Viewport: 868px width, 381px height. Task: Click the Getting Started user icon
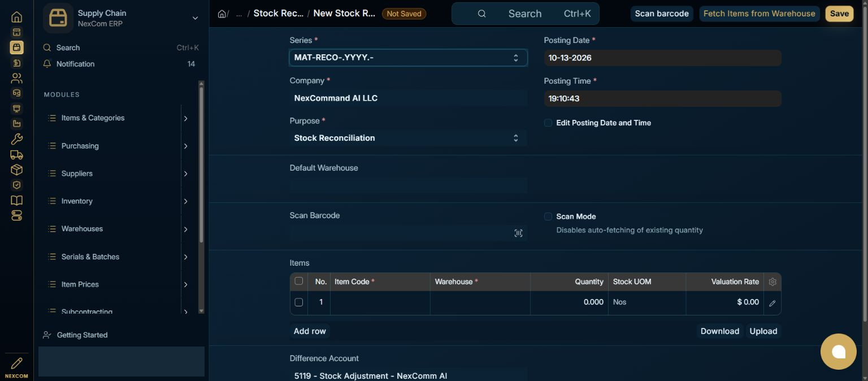47,335
